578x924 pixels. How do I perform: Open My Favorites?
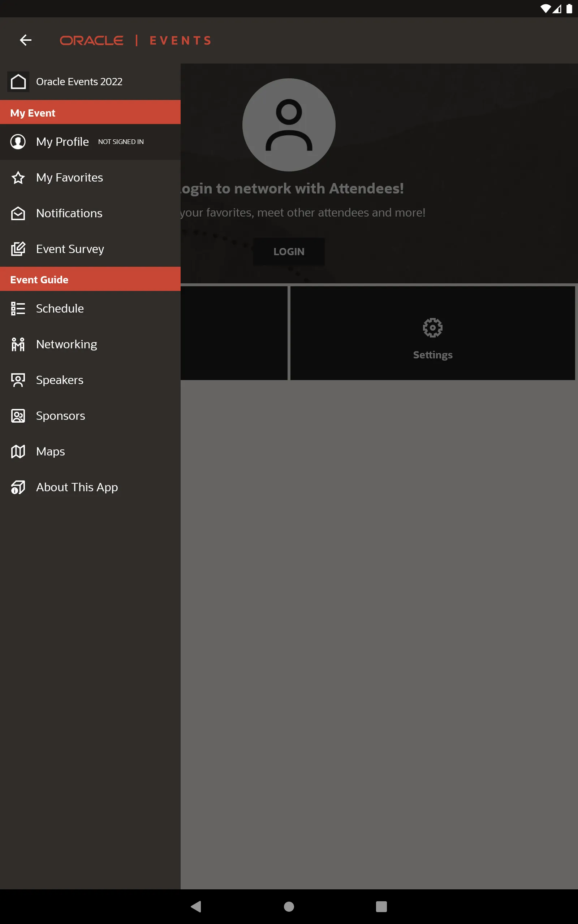(90, 178)
